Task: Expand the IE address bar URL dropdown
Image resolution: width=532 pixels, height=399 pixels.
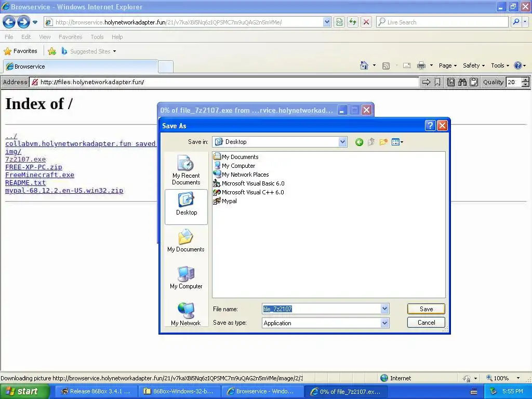Action: click(x=326, y=22)
